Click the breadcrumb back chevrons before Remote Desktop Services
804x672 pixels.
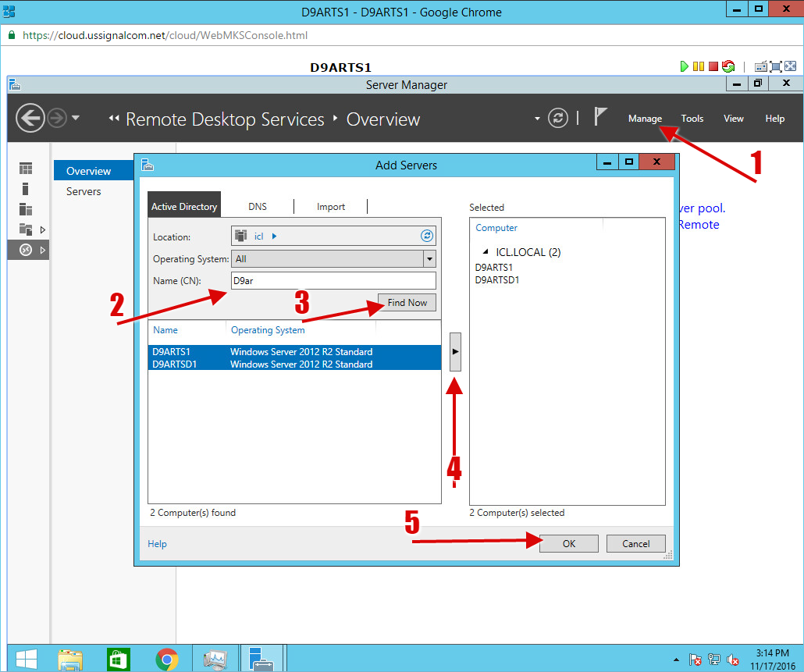[x=114, y=119]
